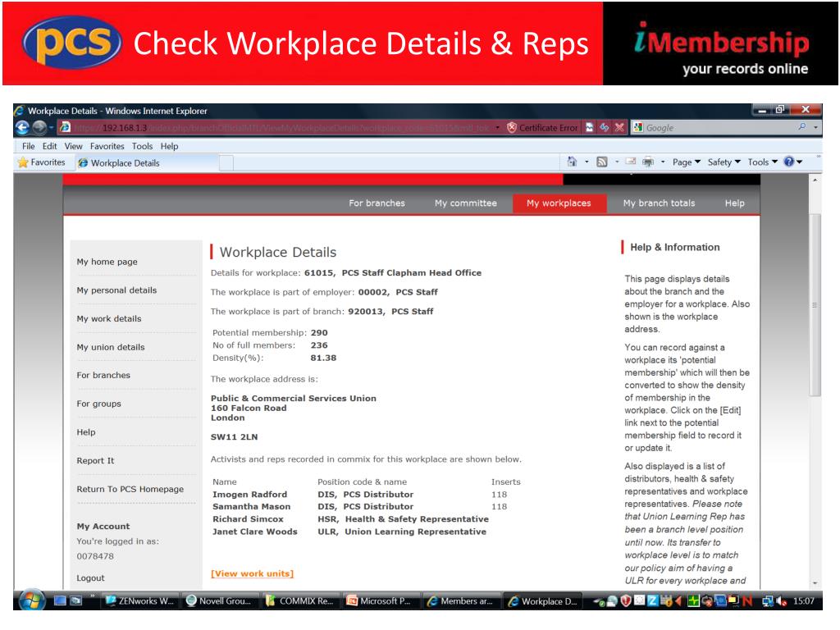
Task: Open the Help menu in menu bar
Action: click(x=169, y=146)
